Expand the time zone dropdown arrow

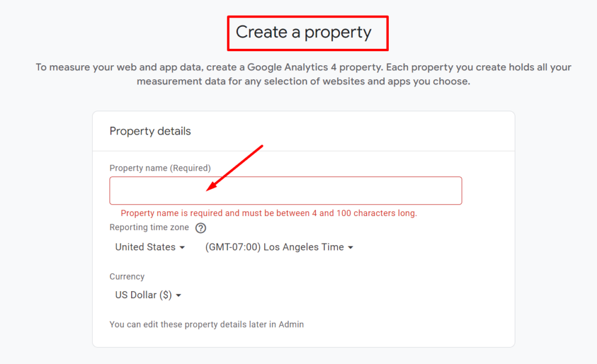tap(350, 248)
